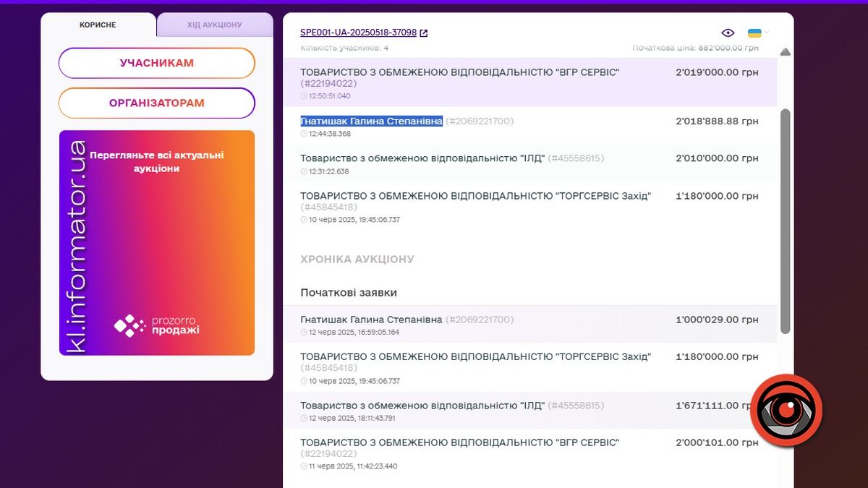This screenshot has width=868, height=488.
Task: Click the clock icon beside ІЛД bid timestamp
Action: tap(303, 171)
